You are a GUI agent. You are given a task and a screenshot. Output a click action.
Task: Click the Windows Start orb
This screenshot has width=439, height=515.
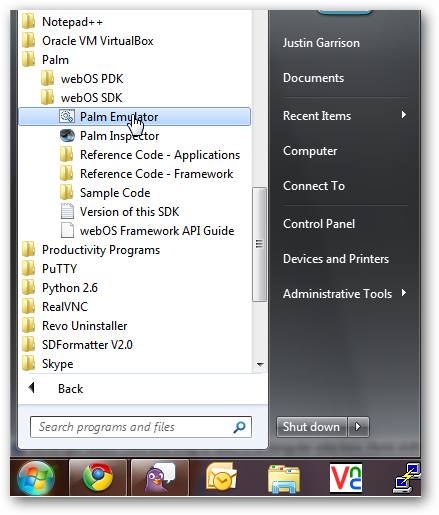tap(36, 478)
